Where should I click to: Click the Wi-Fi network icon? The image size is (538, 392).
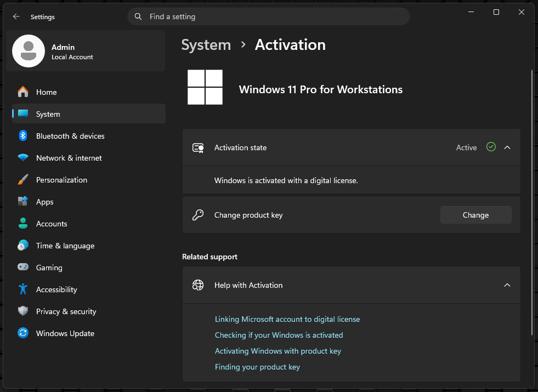click(x=23, y=158)
